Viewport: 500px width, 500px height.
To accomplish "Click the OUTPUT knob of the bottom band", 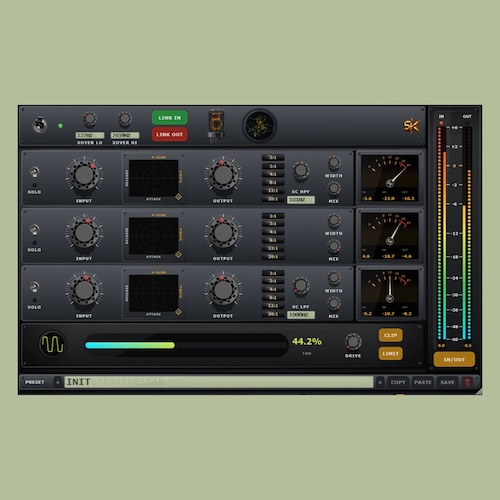I will [223, 290].
